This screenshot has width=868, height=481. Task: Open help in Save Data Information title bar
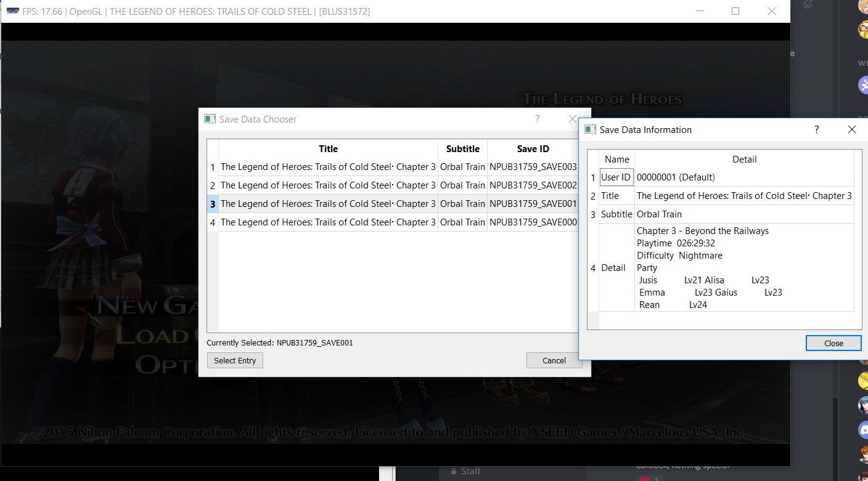coord(816,129)
